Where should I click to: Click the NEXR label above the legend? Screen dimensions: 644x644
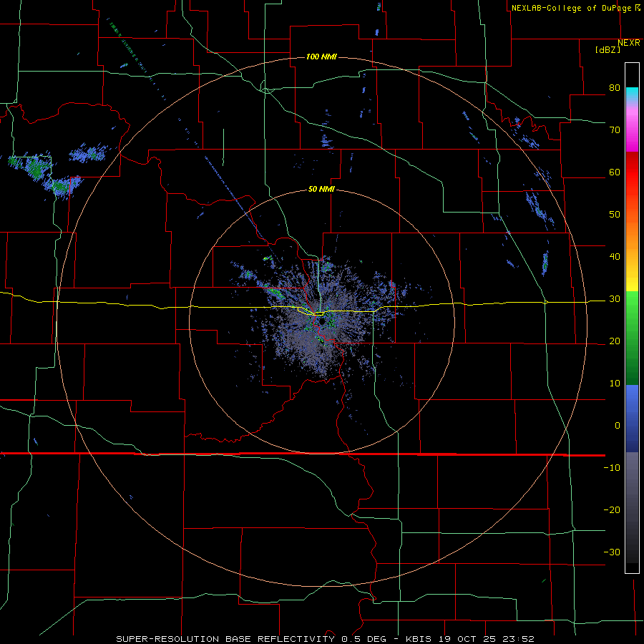pyautogui.click(x=629, y=43)
